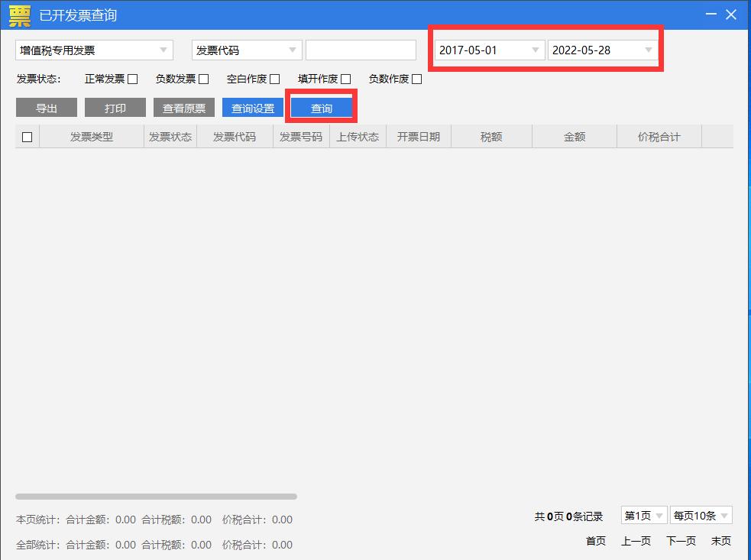
Task: Click the 导出 export button
Action: point(46,107)
